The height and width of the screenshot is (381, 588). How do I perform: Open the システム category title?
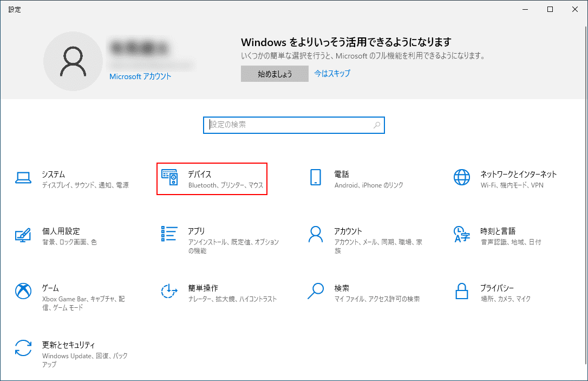pyautogui.click(x=53, y=174)
